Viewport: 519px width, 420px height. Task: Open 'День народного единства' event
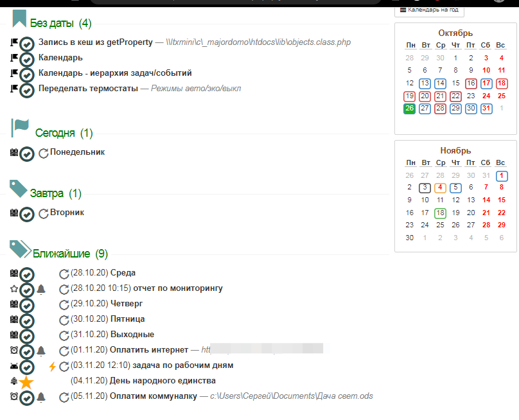(x=163, y=381)
